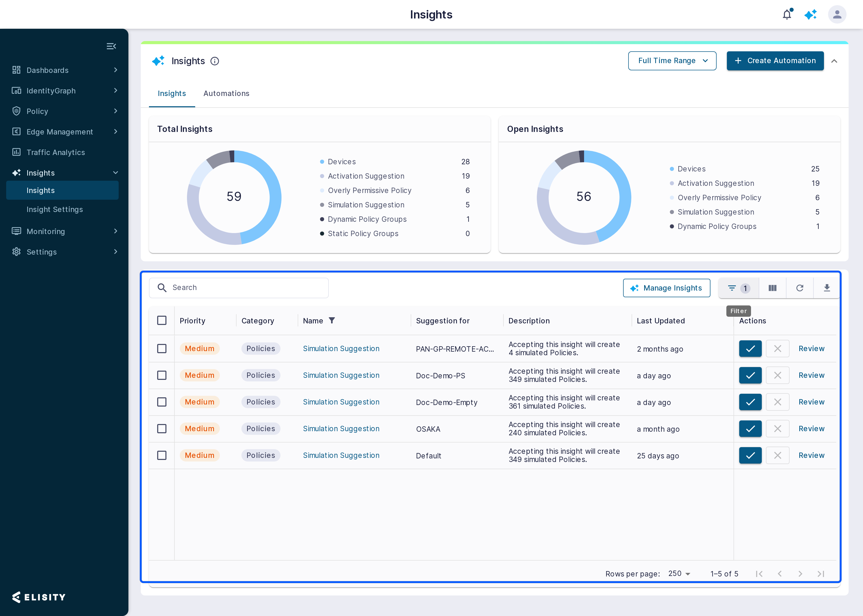The width and height of the screenshot is (863, 616).
Task: Collapse the sidebar navigation menu
Action: tap(111, 46)
